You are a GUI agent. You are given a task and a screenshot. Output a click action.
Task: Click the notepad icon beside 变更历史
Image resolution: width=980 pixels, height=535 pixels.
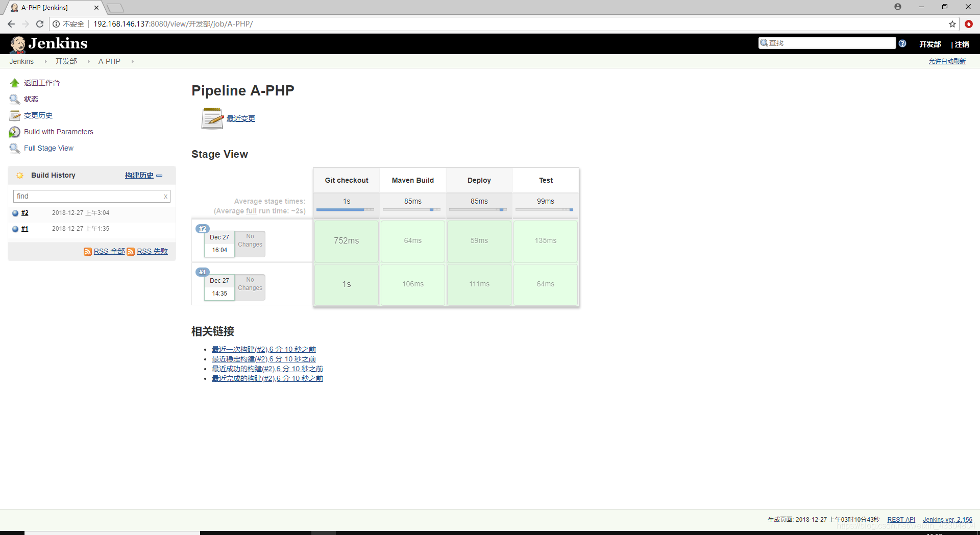tap(15, 115)
